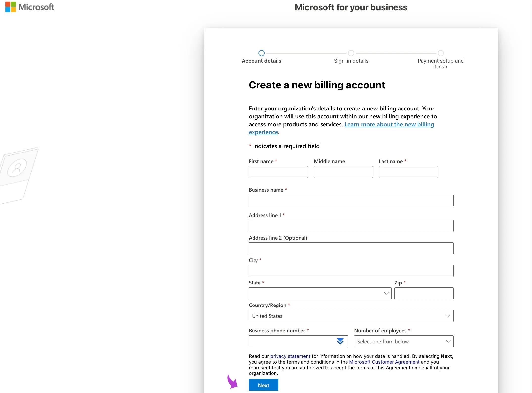The height and width of the screenshot is (393, 532).
Task: Click the 'Microsoft for your business' title
Action: point(351,7)
